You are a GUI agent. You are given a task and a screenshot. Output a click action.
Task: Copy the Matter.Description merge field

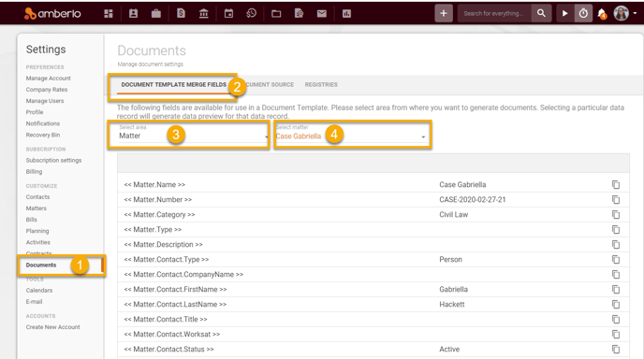click(616, 245)
